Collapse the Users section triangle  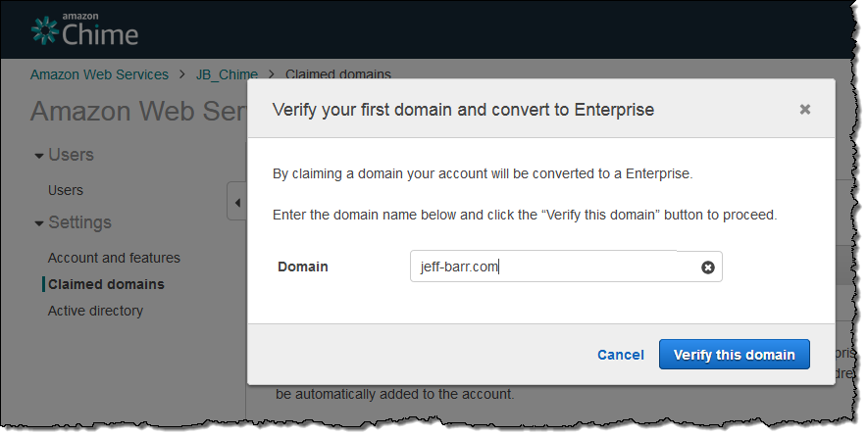coord(38,156)
